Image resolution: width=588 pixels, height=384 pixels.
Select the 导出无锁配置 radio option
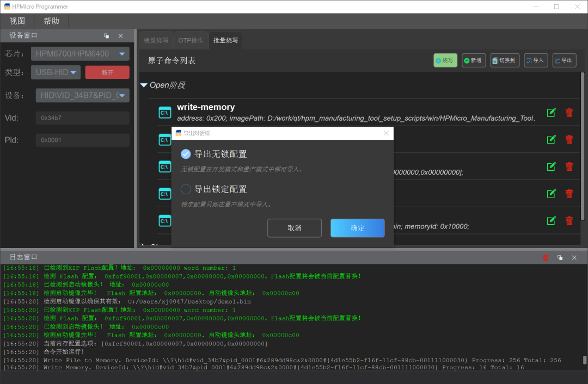point(186,154)
